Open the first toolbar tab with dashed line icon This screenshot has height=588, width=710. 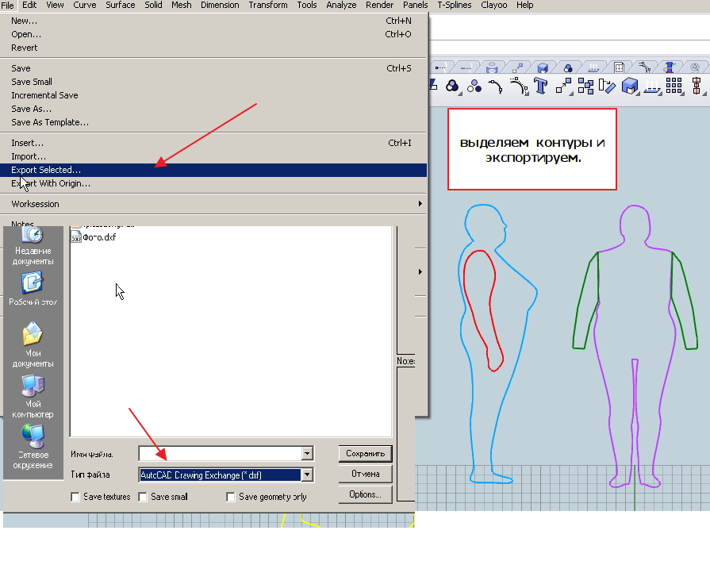440,68
